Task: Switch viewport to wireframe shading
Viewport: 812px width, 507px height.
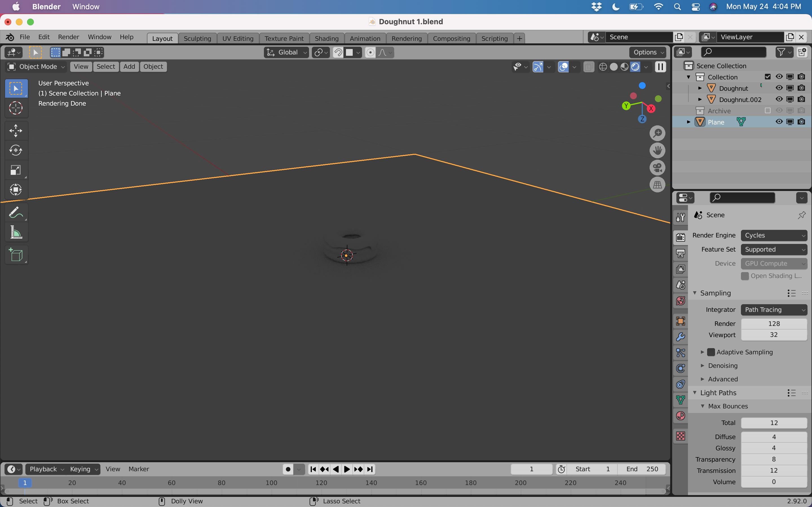Action: pos(603,67)
